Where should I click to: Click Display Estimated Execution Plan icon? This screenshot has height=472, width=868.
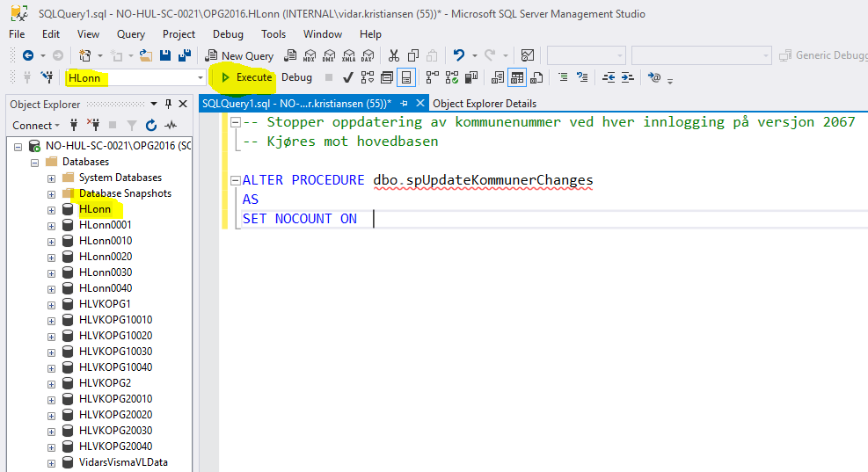point(367,77)
